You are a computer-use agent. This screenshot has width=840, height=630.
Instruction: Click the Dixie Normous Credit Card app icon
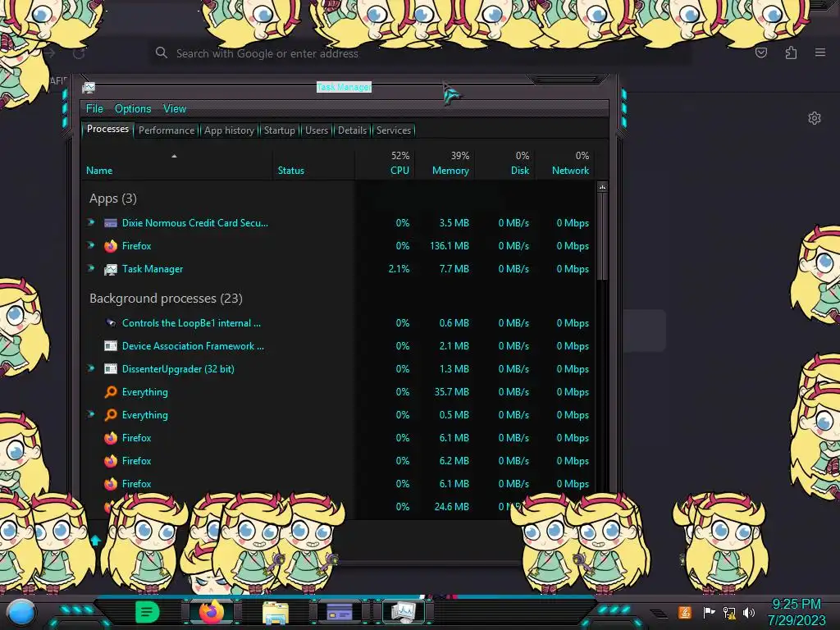coord(111,223)
